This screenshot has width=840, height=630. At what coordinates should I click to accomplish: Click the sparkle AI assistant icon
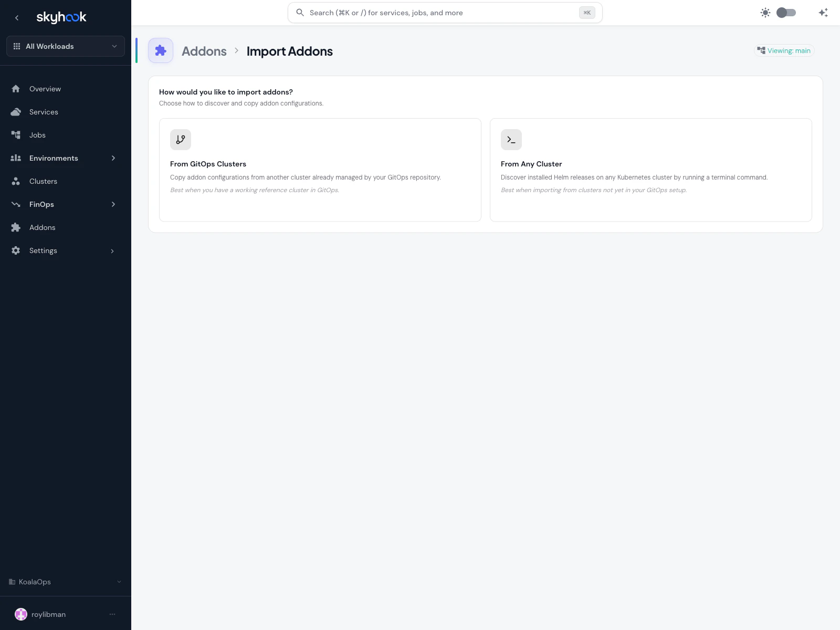823,12
